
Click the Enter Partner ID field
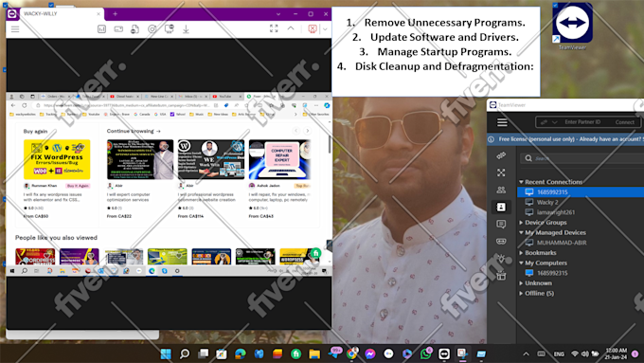pos(582,122)
